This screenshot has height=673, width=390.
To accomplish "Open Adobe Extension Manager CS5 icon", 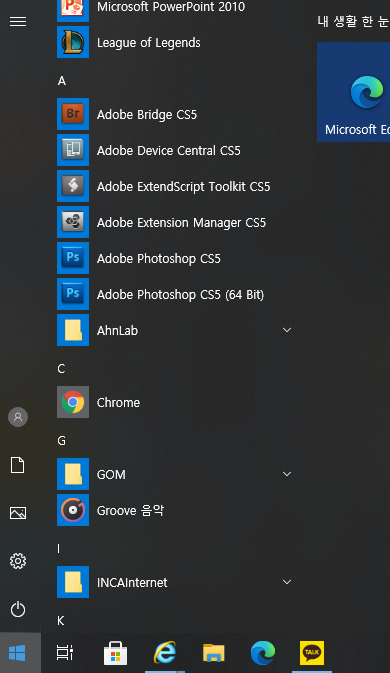I will pyautogui.click(x=73, y=222).
